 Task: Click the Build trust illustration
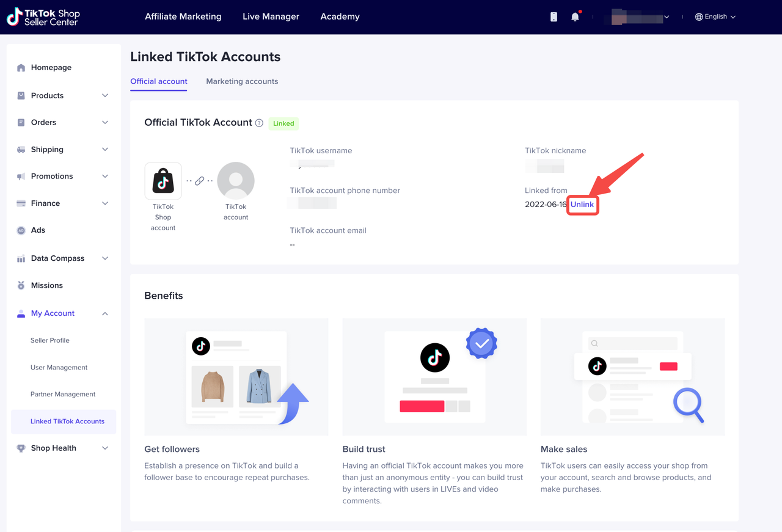coord(434,377)
